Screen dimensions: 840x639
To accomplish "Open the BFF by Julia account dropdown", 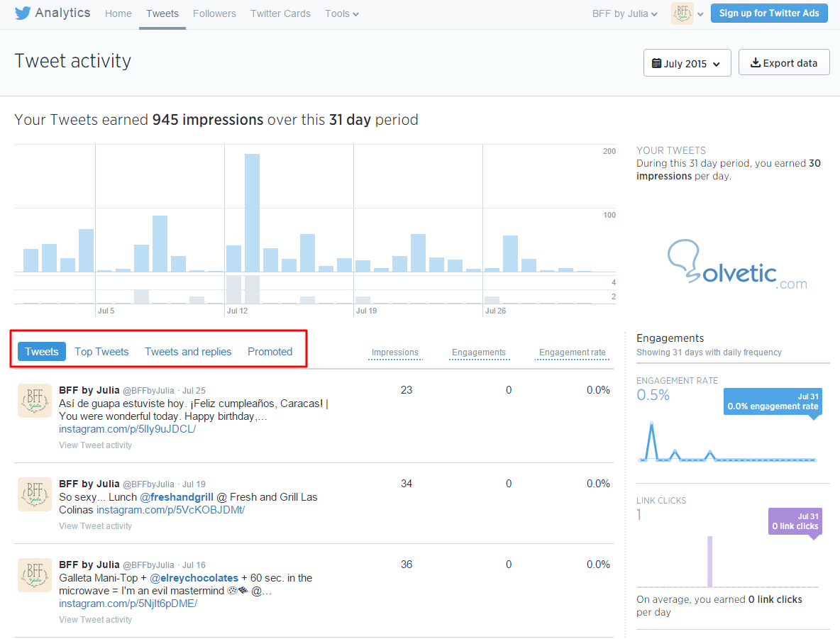I will tap(624, 14).
